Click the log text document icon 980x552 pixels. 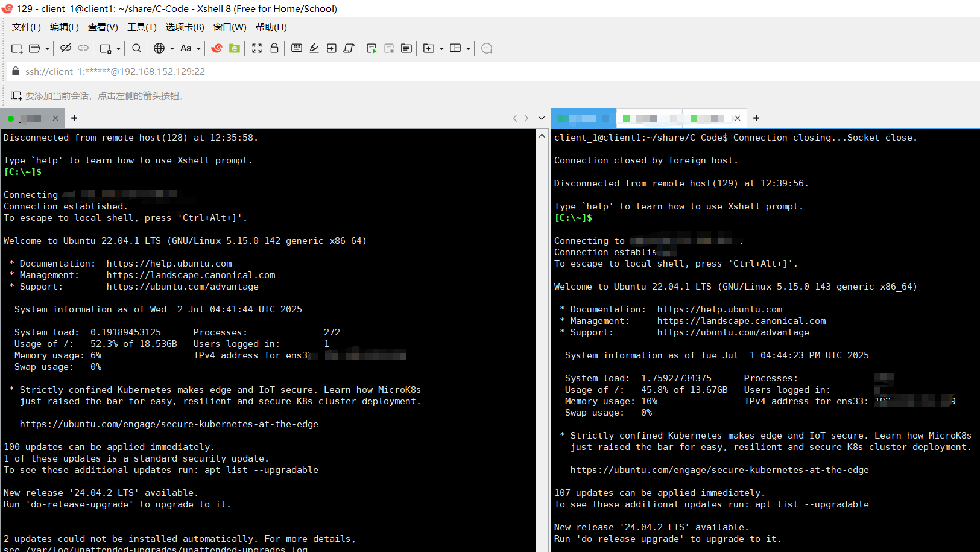(406, 48)
